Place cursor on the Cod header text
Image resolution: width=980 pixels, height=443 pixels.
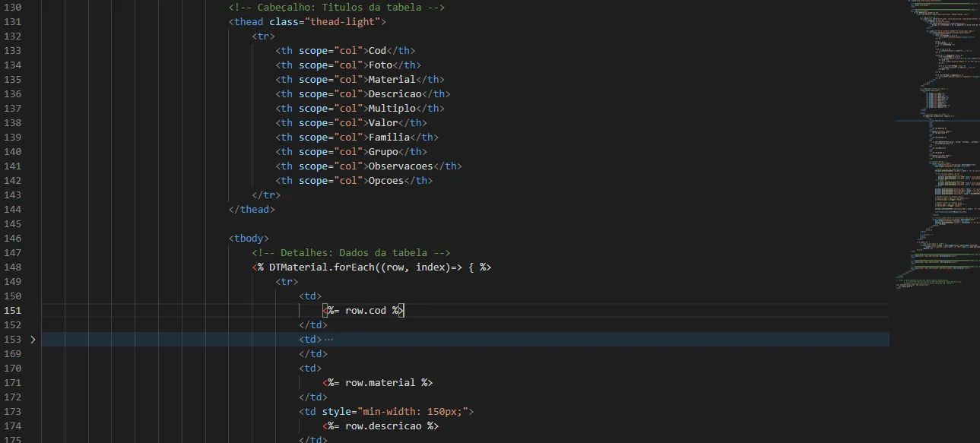[377, 51]
